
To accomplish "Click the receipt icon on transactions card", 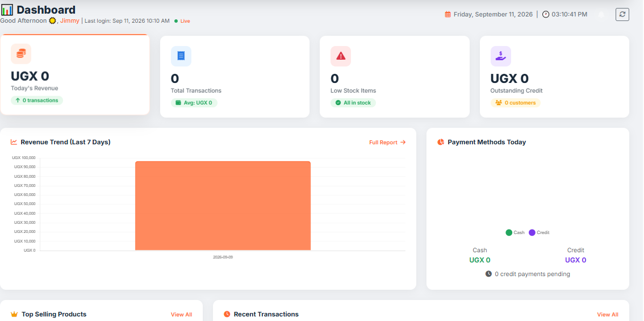I will [181, 56].
